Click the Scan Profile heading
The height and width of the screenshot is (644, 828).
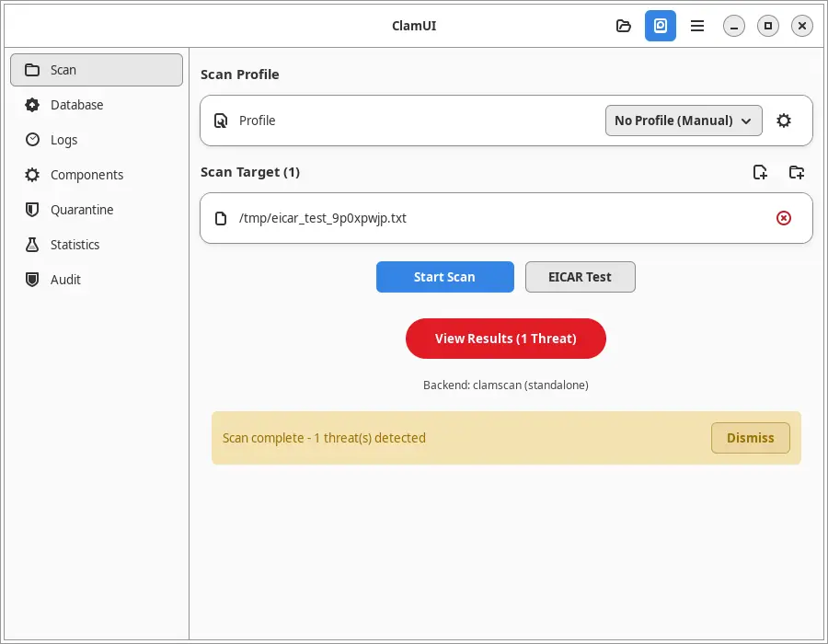pos(240,75)
